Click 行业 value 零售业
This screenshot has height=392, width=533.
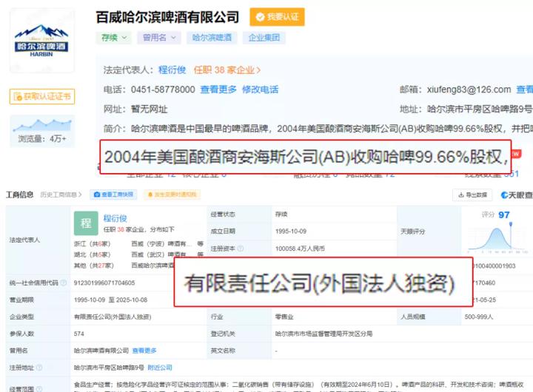point(284,317)
